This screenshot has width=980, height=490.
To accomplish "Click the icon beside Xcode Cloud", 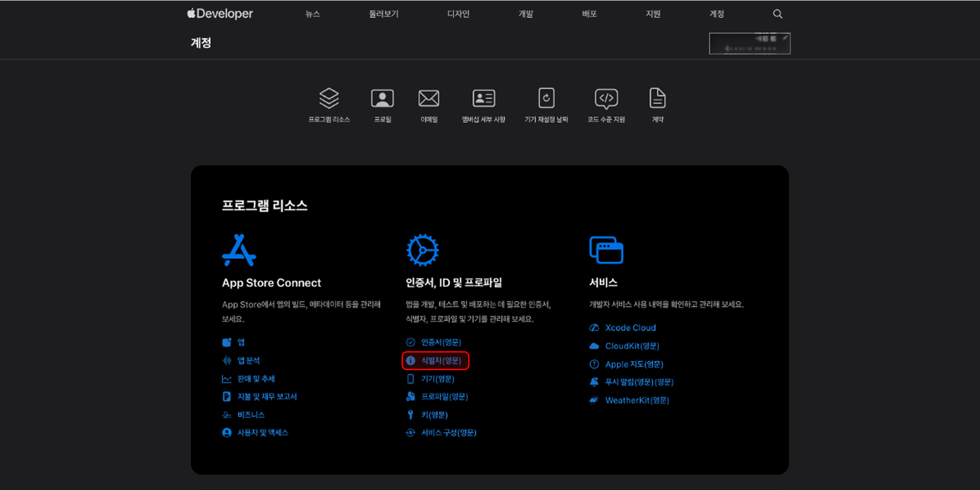I will [594, 328].
